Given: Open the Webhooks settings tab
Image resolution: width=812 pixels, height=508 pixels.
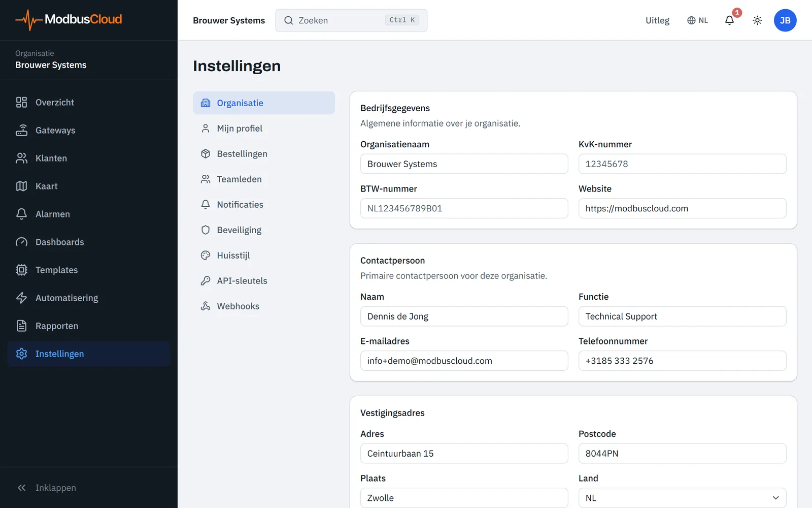Looking at the screenshot, I should pos(264,306).
